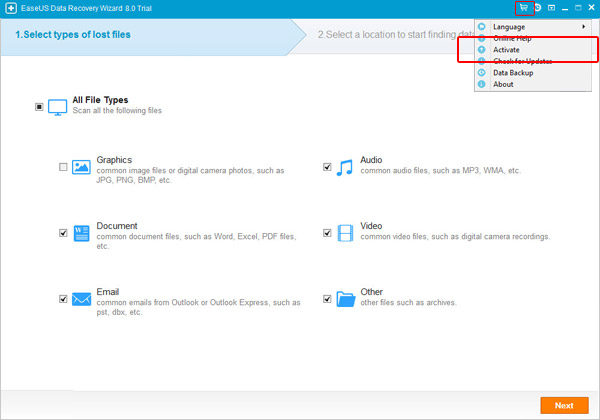Click the Email envelope icon
Image resolution: width=600 pixels, height=420 pixels.
click(x=81, y=299)
